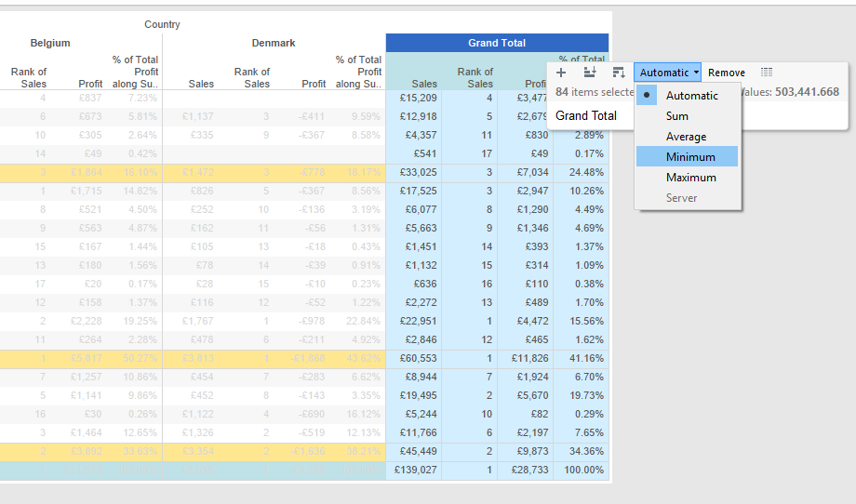Select the Automatic radio option
Image resolution: width=856 pixels, height=504 pixels.
pyautogui.click(x=691, y=96)
